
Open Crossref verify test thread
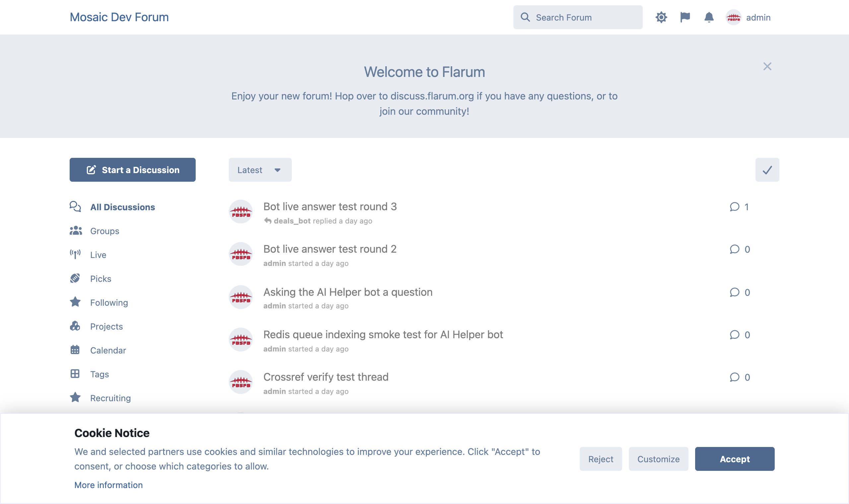point(326,377)
